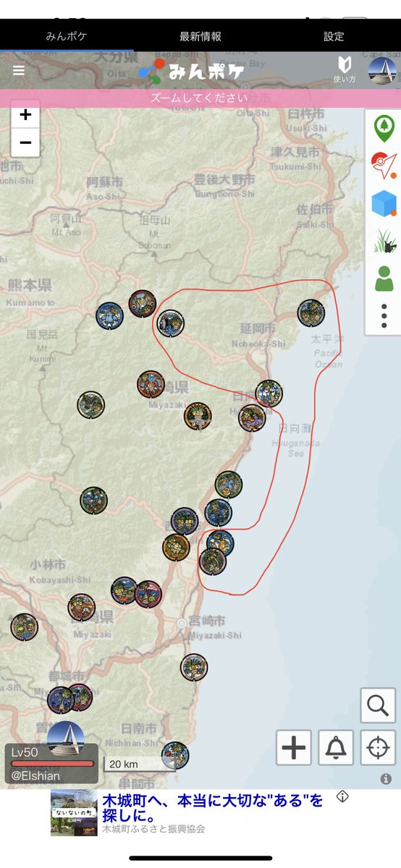This screenshot has width=401, height=868.
Task: Open the 設定 tab
Action: click(x=334, y=36)
